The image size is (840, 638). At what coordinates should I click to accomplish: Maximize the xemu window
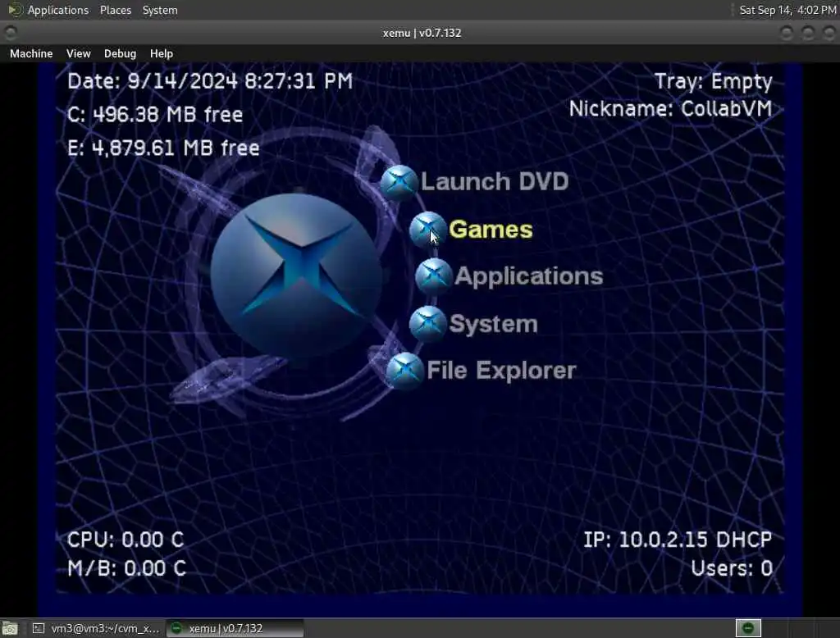(808, 34)
